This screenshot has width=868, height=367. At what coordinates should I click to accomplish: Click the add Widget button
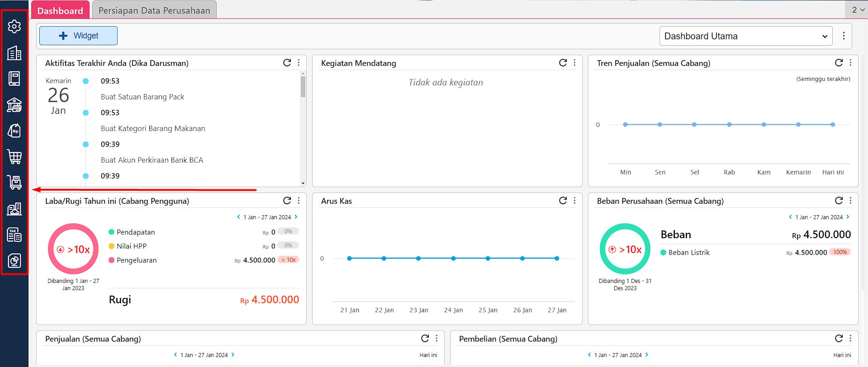pyautogui.click(x=78, y=36)
